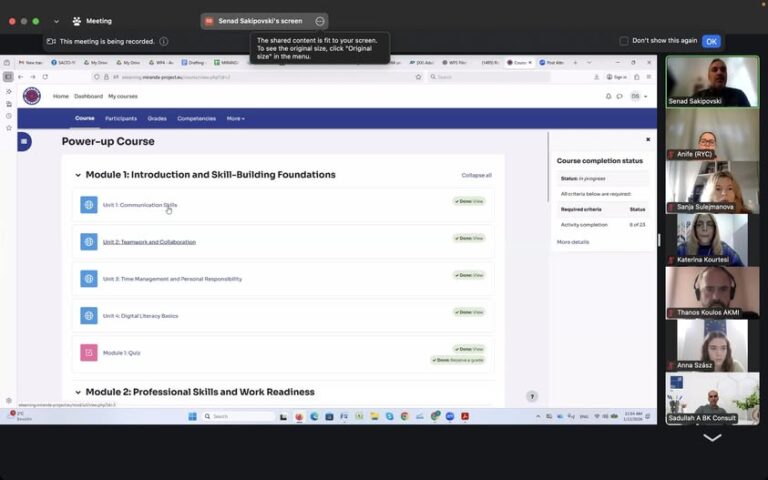768x480 pixels.
Task: Click the Module 1: Quiz activity icon
Action: coord(89,353)
